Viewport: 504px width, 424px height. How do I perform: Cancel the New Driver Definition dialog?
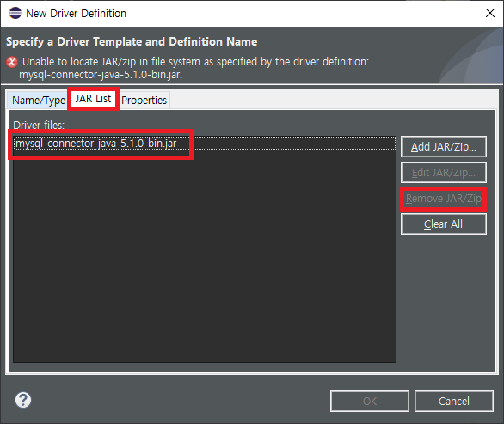click(454, 401)
